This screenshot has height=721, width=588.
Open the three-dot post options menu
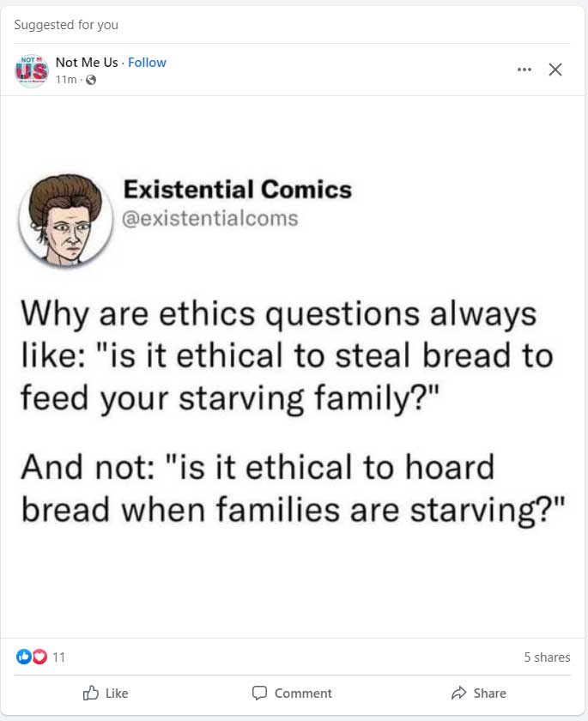(x=524, y=70)
